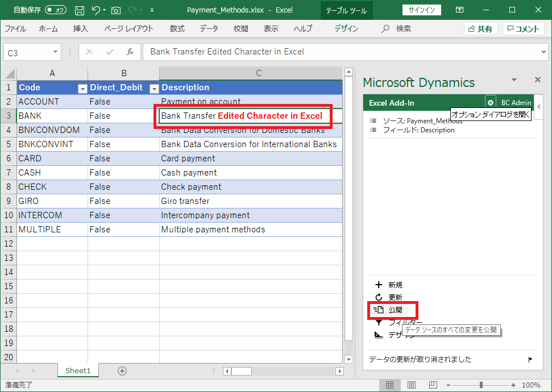Click the zoom in plus icon
This screenshot has width=552, height=392.
tap(514, 385)
